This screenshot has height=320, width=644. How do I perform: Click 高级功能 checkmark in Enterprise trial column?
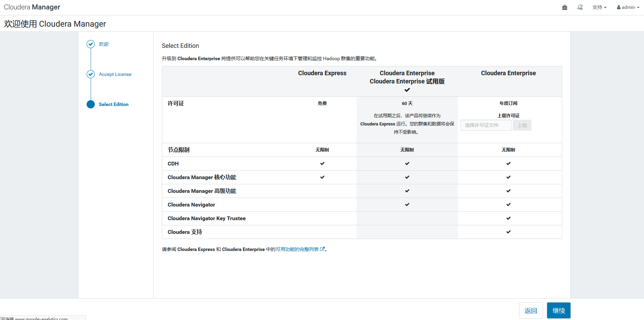click(x=407, y=191)
